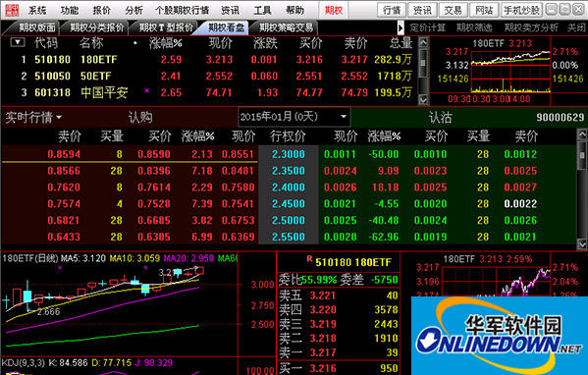Image resolution: width=588 pixels, height=375 pixels.
Task: Switch to the 期权T型报价 tab
Action: 166,27
